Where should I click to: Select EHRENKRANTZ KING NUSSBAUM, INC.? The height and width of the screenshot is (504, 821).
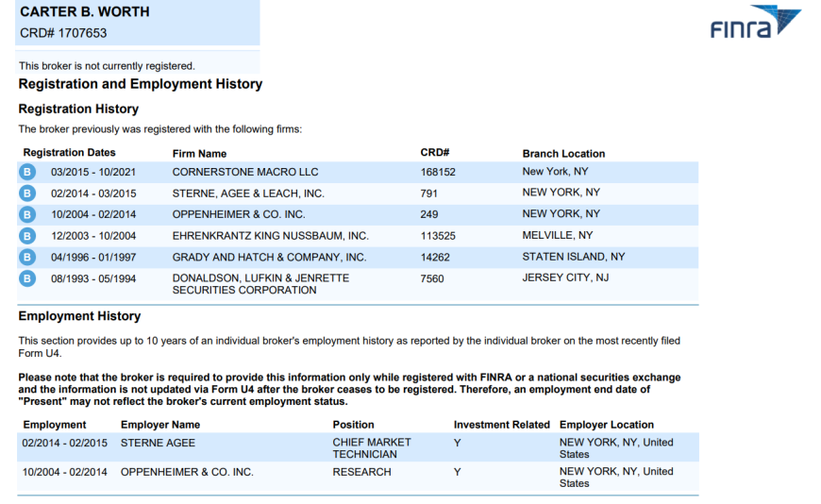(270, 236)
